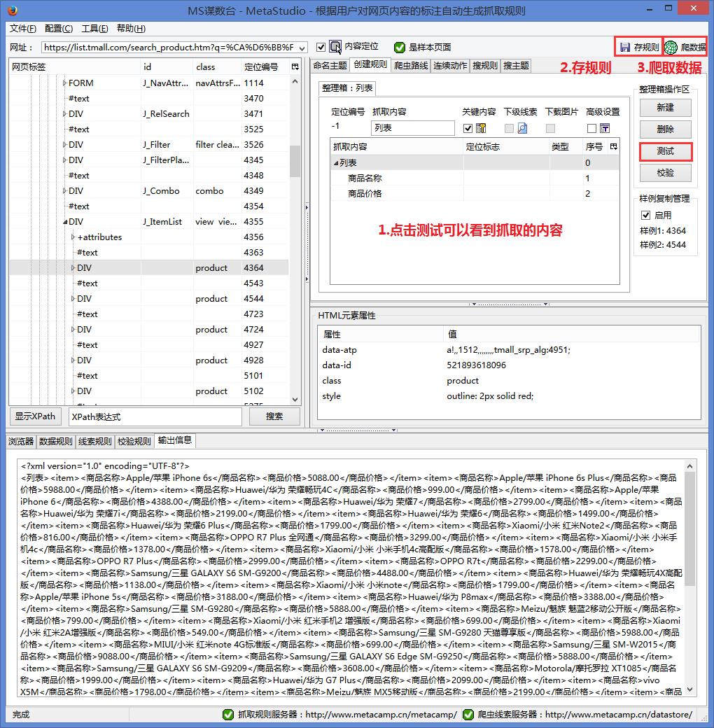Toggle the advanced settings (高级设置) checkbox

[591, 129]
